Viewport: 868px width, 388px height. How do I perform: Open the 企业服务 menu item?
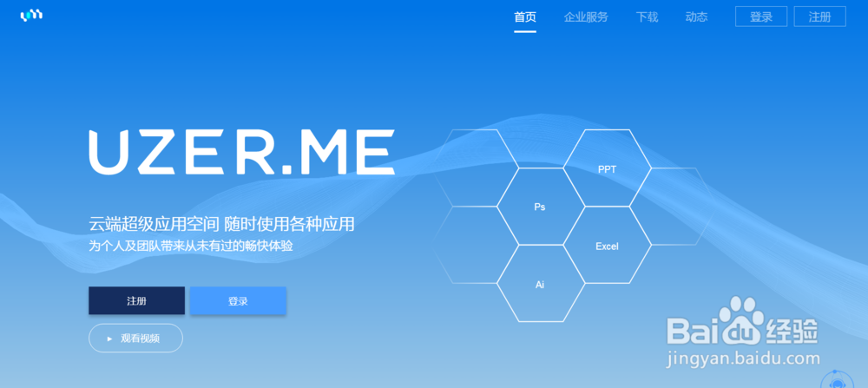(586, 17)
